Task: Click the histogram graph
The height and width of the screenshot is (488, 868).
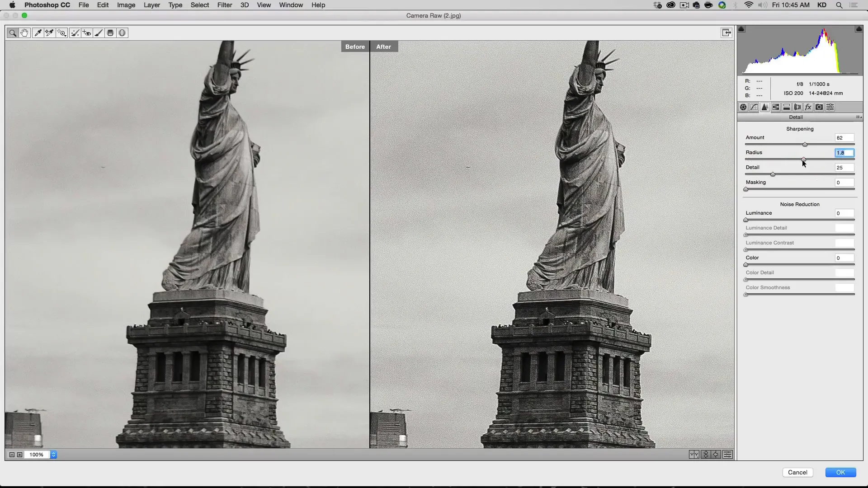Action: click(800, 51)
